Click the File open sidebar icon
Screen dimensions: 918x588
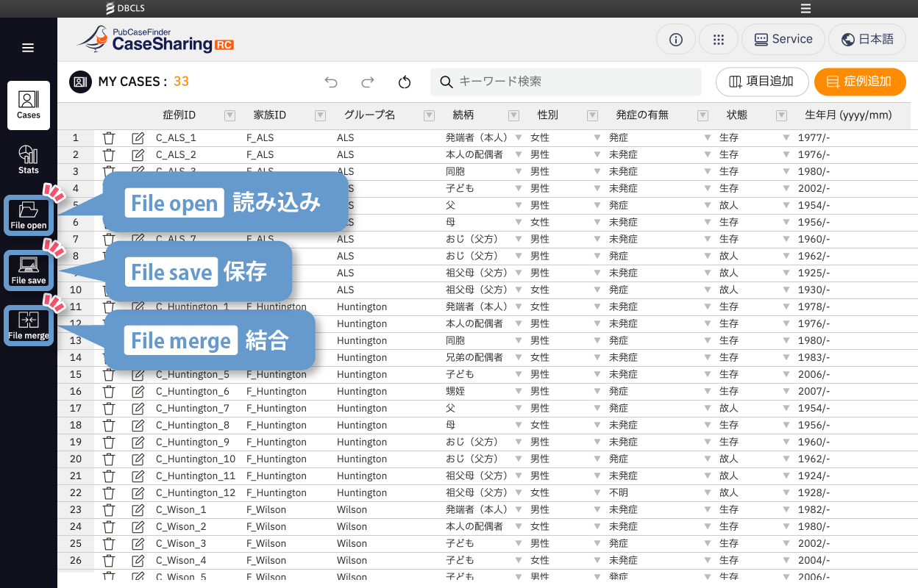click(x=29, y=215)
